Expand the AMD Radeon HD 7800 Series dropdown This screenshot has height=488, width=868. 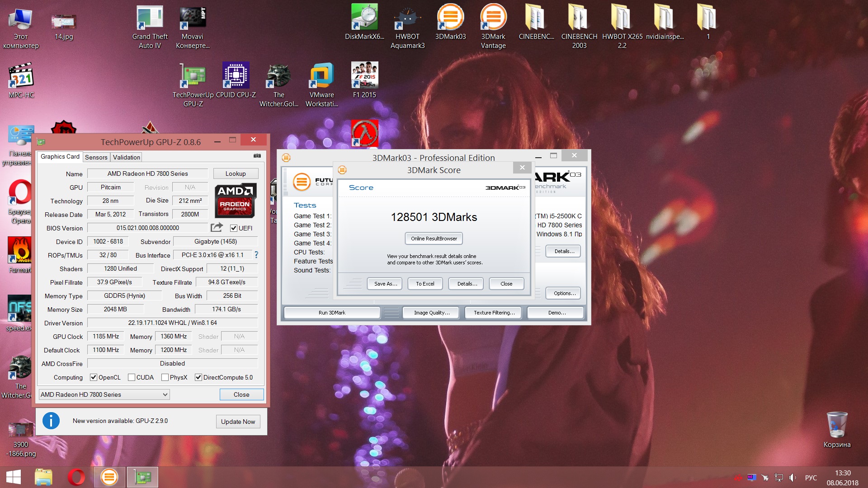click(104, 394)
